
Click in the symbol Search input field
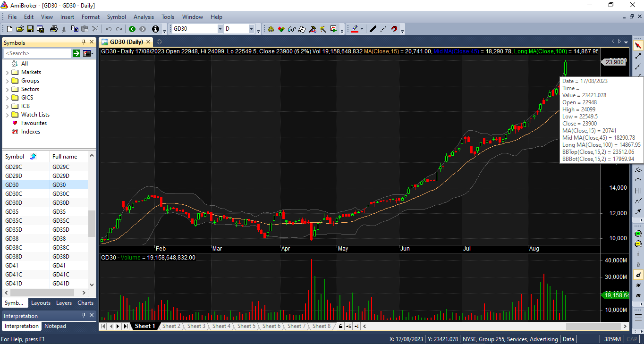coord(37,53)
